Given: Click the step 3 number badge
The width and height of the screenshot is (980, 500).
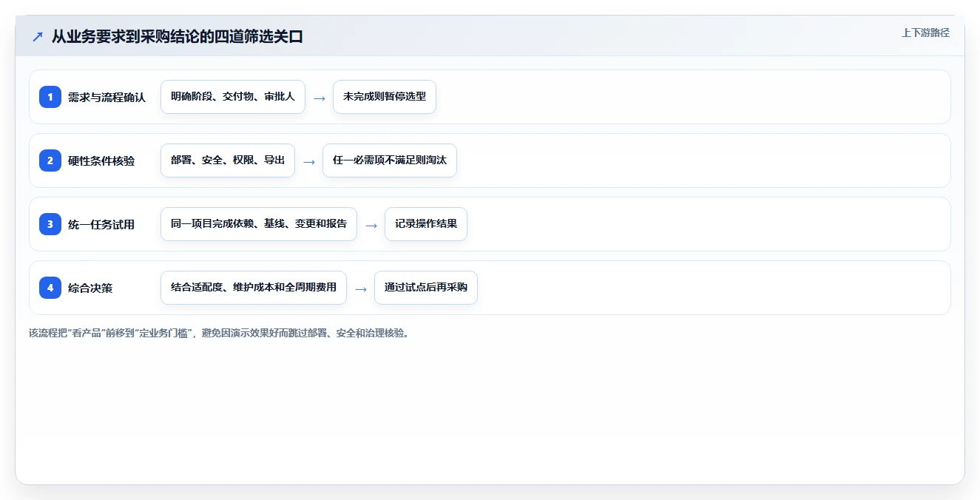Looking at the screenshot, I should point(50,224).
